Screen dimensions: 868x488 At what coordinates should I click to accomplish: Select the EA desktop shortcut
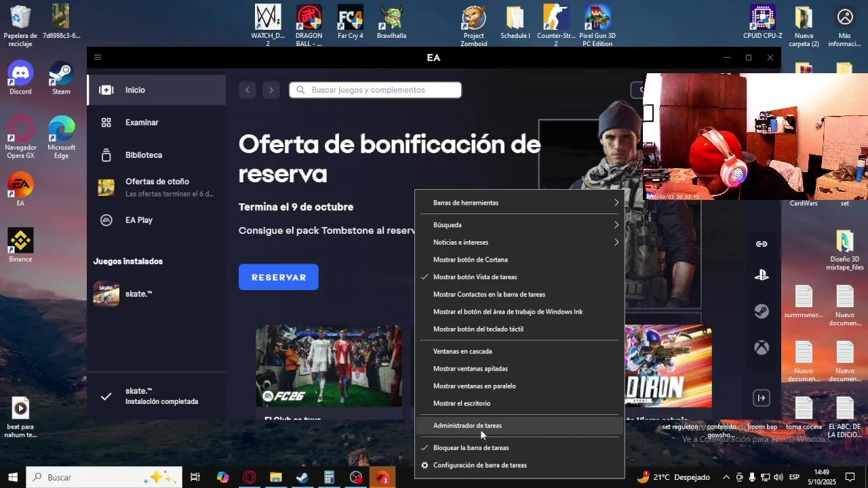[20, 189]
